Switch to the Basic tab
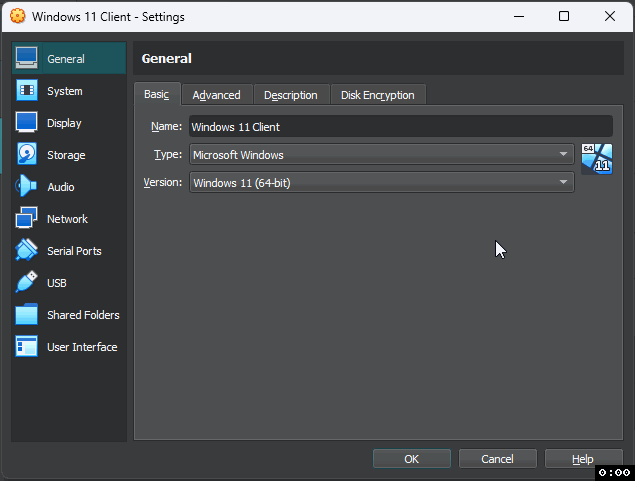The image size is (635, 481). 157,94
